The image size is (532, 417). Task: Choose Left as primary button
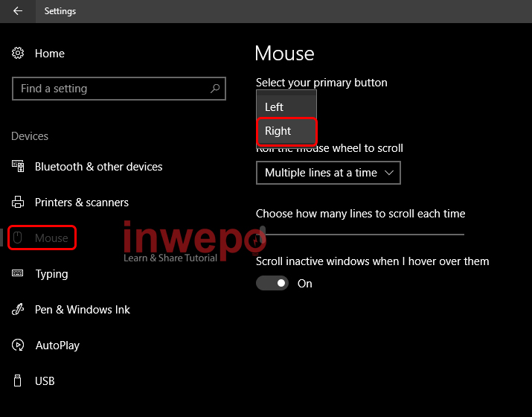pos(286,107)
